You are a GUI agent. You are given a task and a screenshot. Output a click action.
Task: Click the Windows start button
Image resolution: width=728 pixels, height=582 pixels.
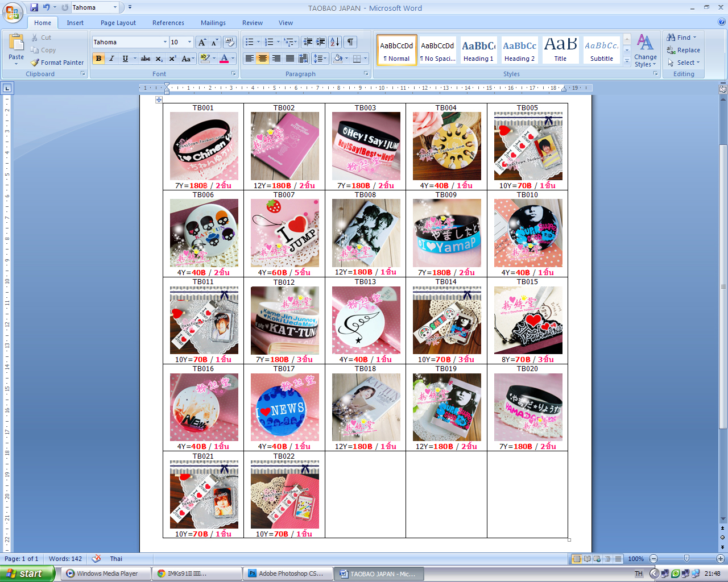[27, 573]
